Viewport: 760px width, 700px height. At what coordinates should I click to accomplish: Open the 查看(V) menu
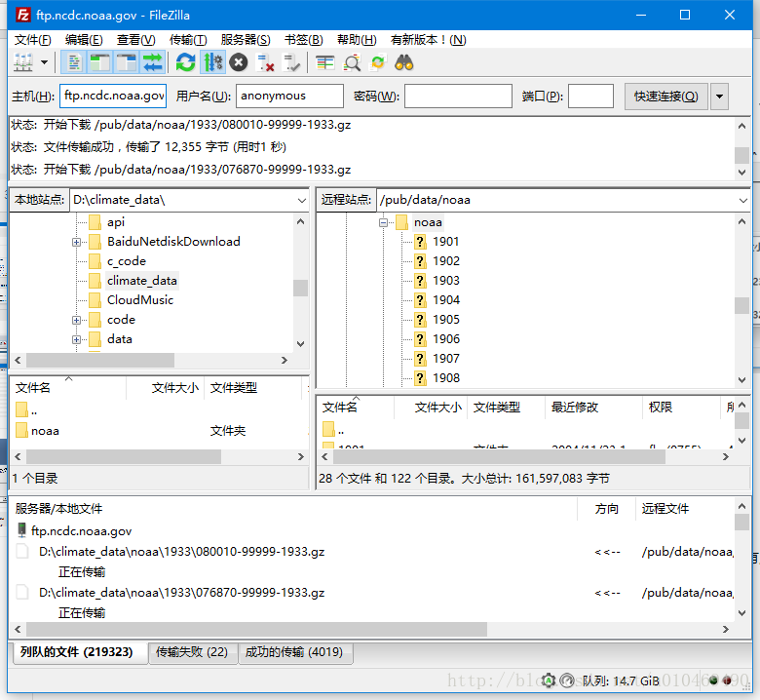(135, 40)
